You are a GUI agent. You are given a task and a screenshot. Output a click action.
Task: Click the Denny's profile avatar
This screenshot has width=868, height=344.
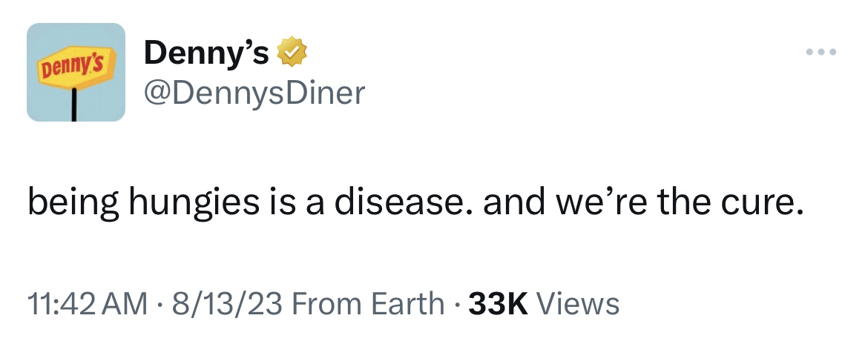coord(76,72)
